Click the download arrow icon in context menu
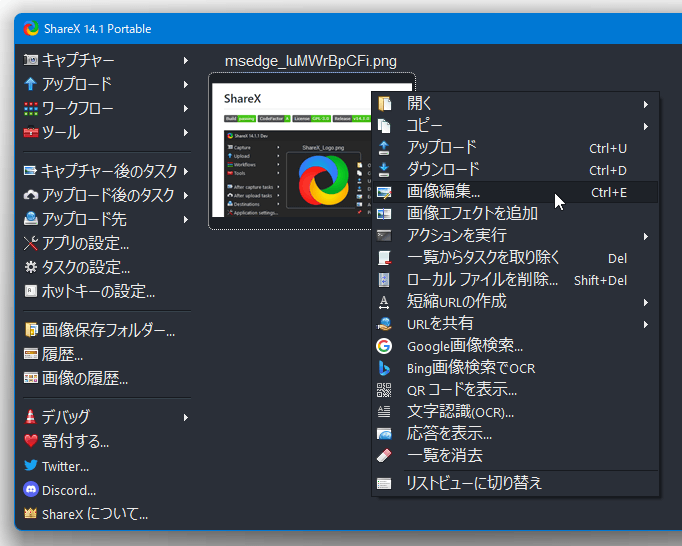 pyautogui.click(x=384, y=170)
